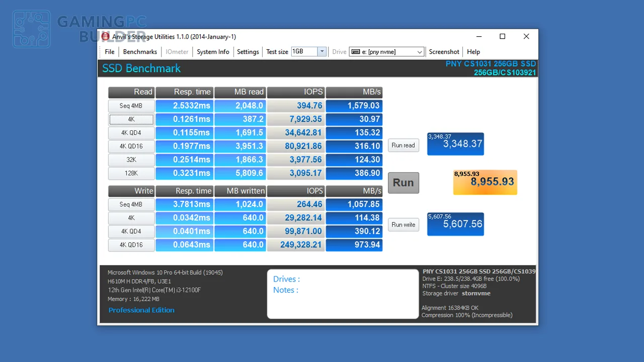This screenshot has width=644, height=362.
Task: Click the "Microsoft Windows 10 Pro 64-bit Build (19045)" line
Action: [x=165, y=273]
